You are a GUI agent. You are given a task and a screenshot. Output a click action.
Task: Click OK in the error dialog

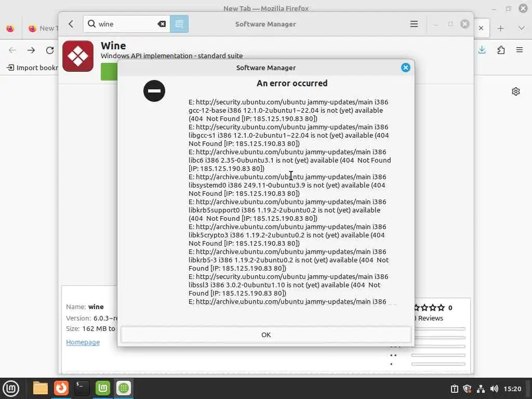[265, 335]
